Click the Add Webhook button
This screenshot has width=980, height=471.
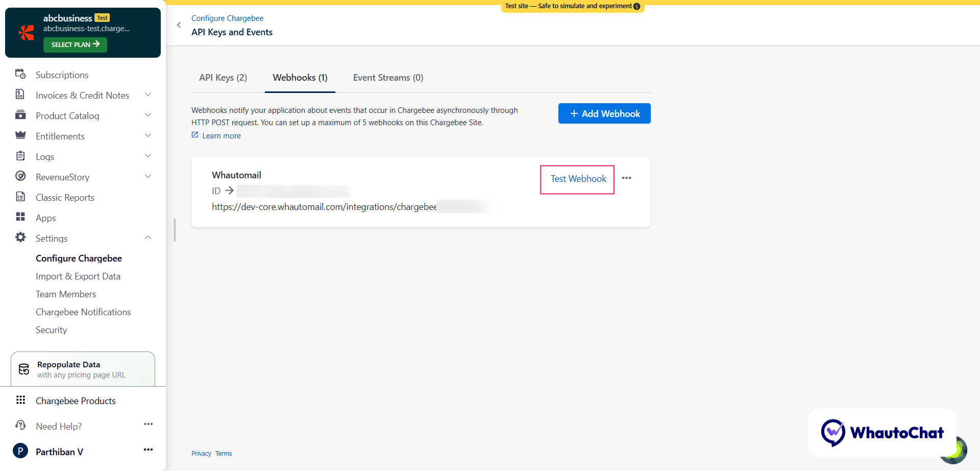pyautogui.click(x=604, y=113)
